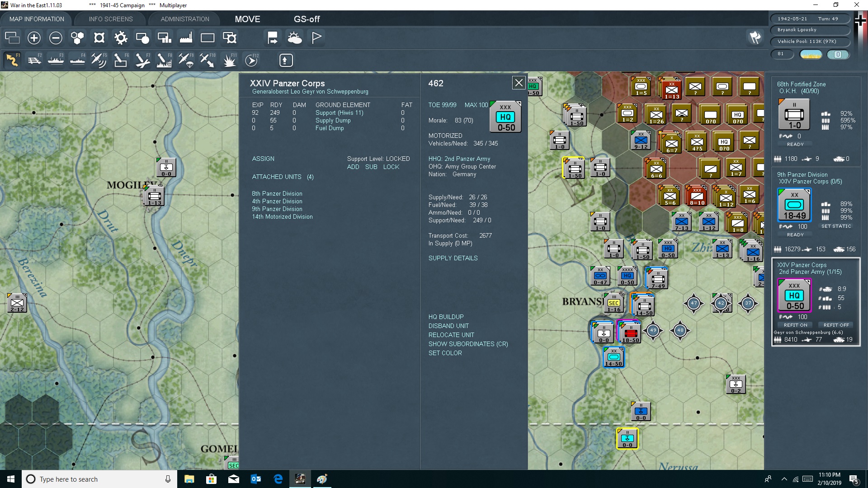Viewport: 868px width, 488px height.
Task: Select naval transport mode F3
Action: (x=56, y=60)
